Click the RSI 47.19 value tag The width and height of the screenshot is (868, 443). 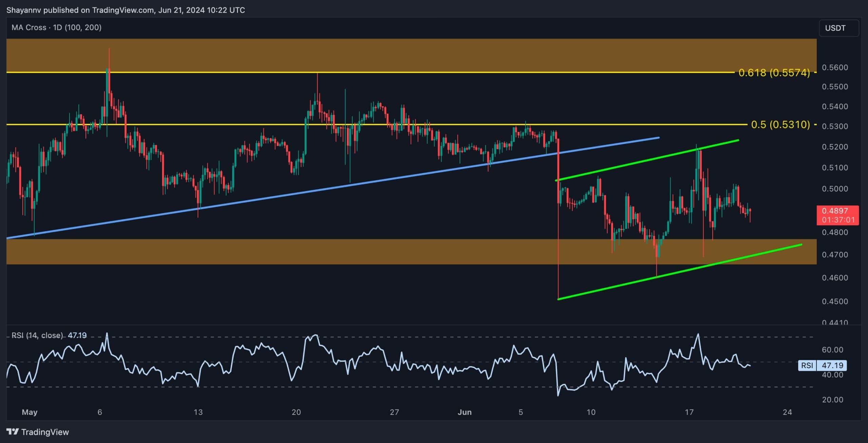[822, 365]
